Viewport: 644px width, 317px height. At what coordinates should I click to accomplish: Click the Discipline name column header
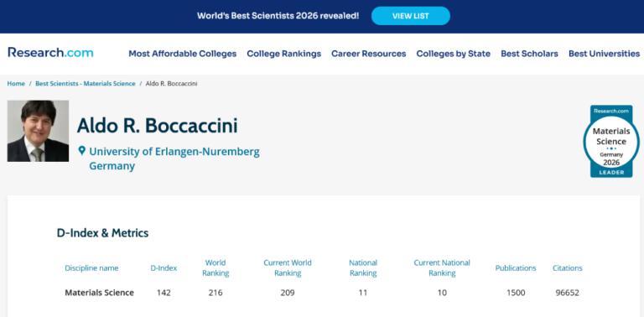91,268
